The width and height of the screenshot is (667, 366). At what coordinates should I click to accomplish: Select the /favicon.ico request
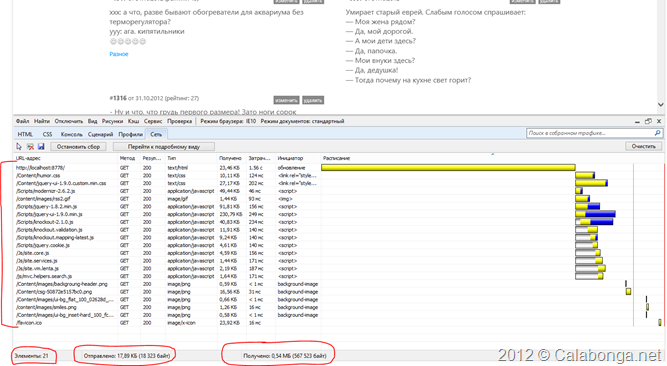[29, 323]
